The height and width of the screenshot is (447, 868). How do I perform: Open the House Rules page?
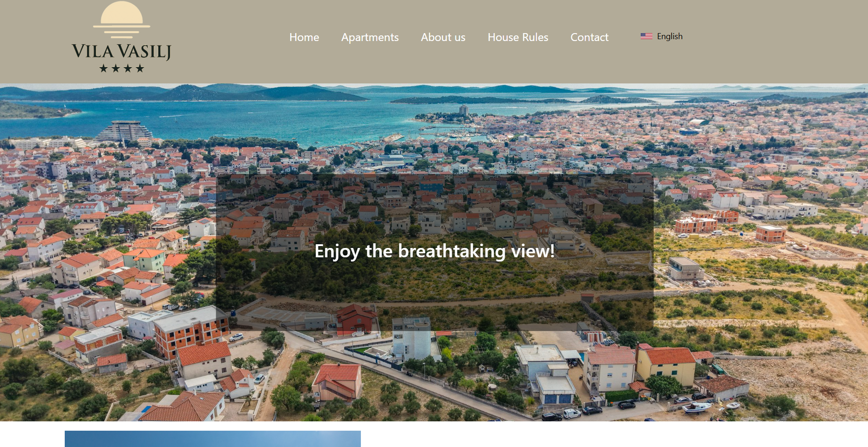tap(518, 37)
